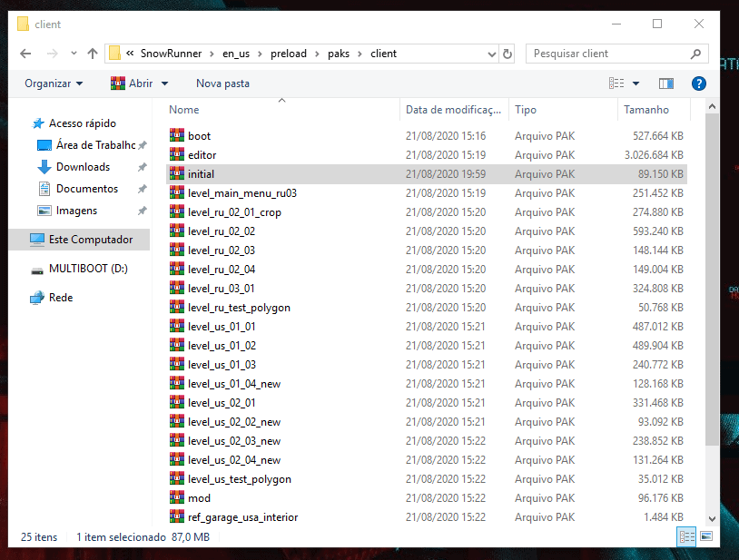Click the Up one level arrow
This screenshot has width=739, height=560.
92,54
